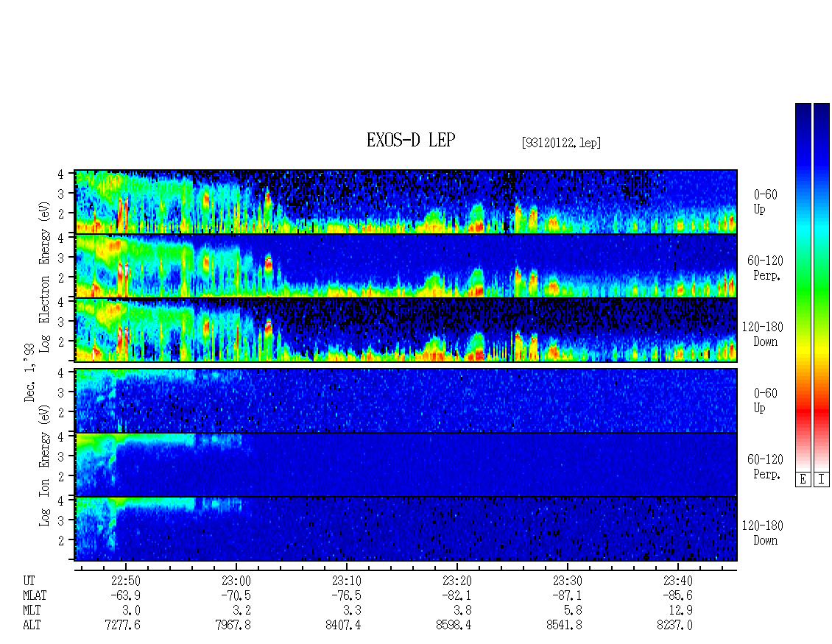Click the MLT value 3.2
Viewport: 832px width, 644px height.
coord(242,610)
